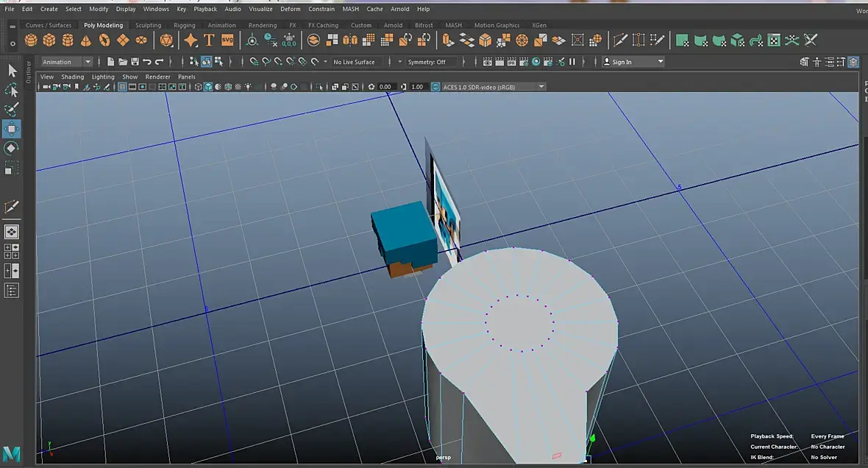The width and height of the screenshot is (868, 468).
Task: Select the Move tool in toolbox
Action: click(x=12, y=129)
